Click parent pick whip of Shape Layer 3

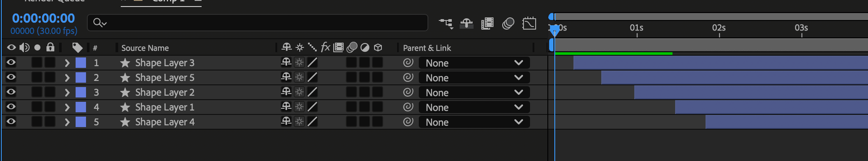[408, 63]
